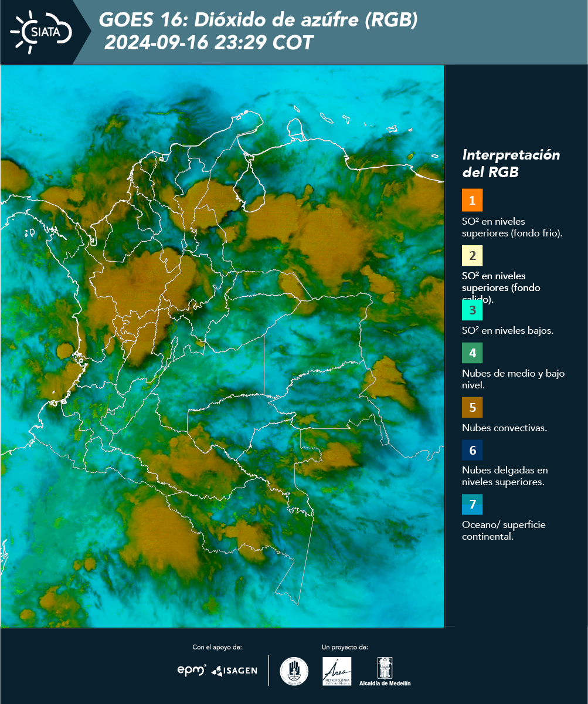Click the 'Con el apoyo de:' caption
The width and height of the screenshot is (588, 704).
point(217,647)
